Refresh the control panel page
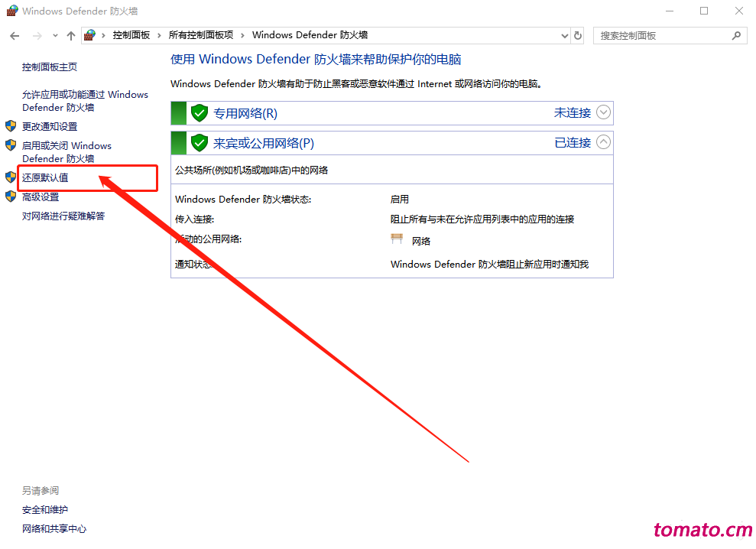The image size is (756, 549). tap(578, 36)
